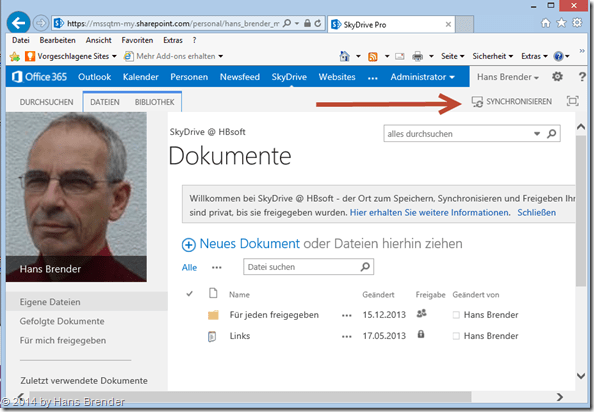Viewport: 594px width, 412px height.
Task: Switch to the BIBLIOTHEK ribbon tab
Action: [x=155, y=102]
